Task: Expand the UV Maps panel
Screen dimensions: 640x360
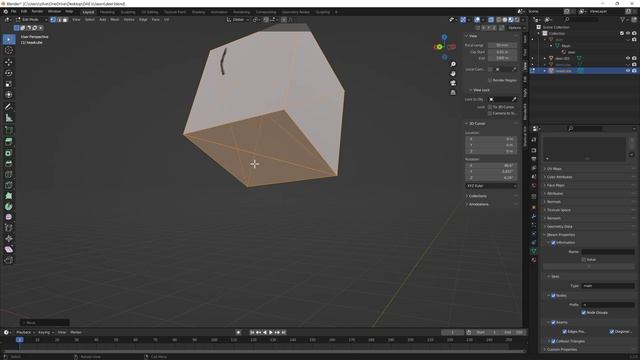Action: 553,169
